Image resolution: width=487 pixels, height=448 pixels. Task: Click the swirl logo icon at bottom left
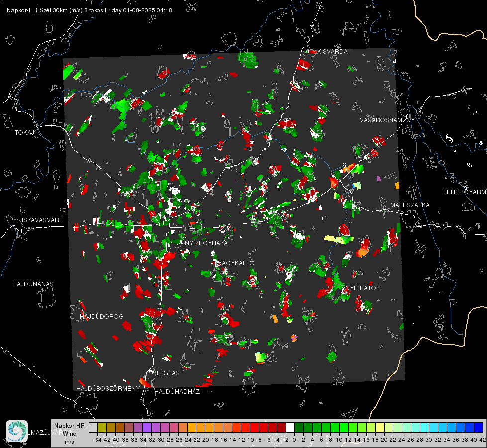17,431
